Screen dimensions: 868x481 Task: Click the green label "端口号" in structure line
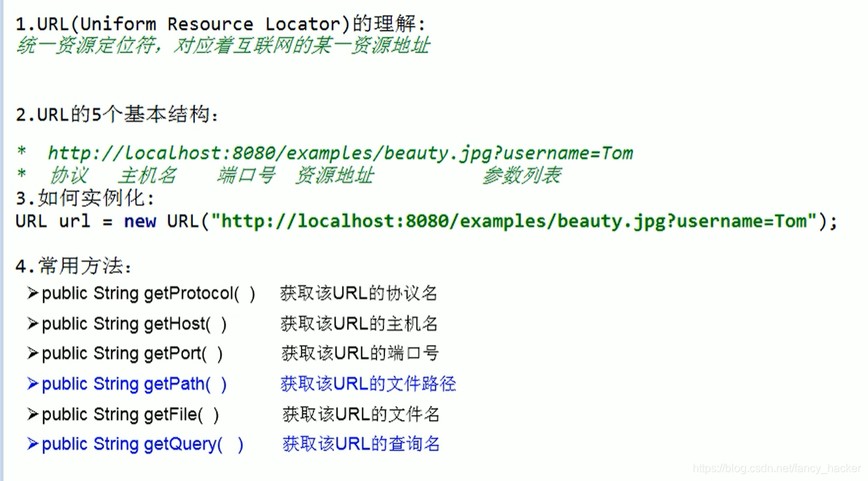coord(245,175)
